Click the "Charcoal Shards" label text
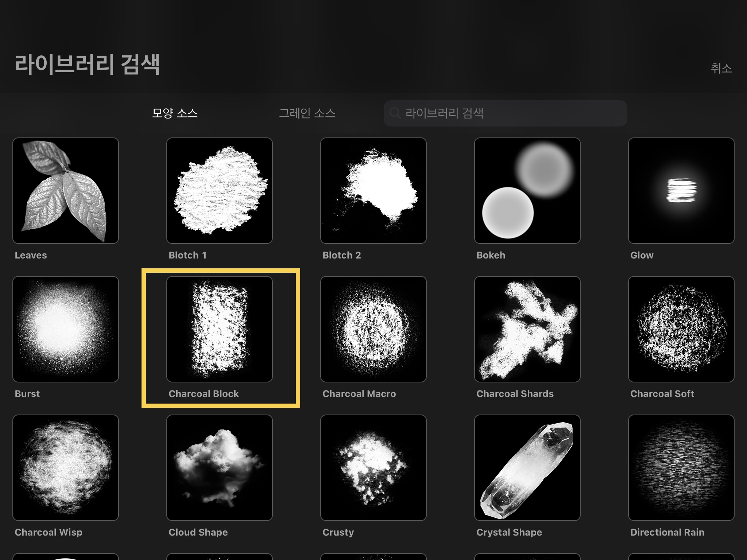 (x=515, y=394)
